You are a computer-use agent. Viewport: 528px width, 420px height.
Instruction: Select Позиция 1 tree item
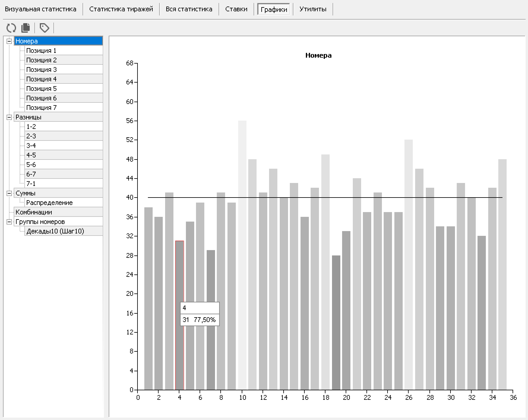coord(64,50)
